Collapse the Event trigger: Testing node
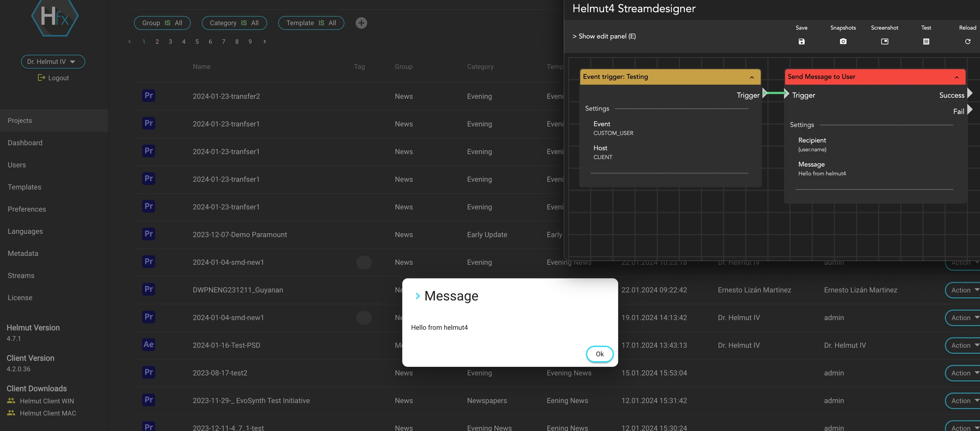This screenshot has width=980, height=431. pos(752,77)
